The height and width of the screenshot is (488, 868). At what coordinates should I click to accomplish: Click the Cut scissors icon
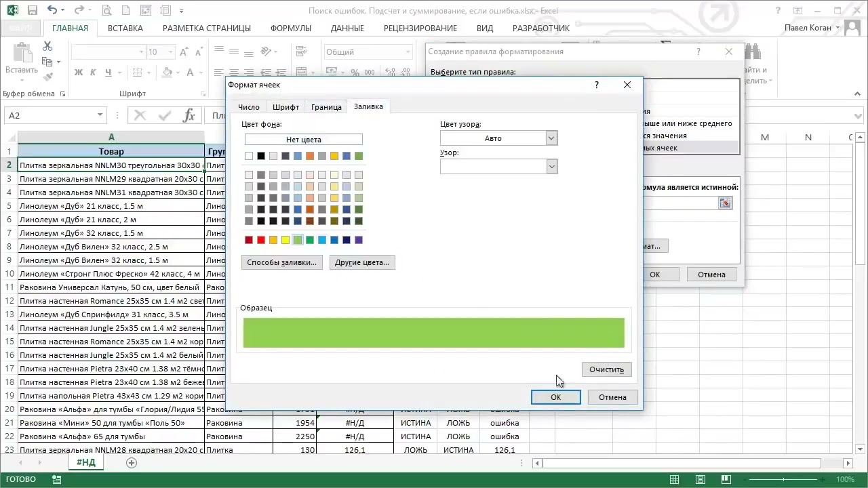(x=47, y=46)
